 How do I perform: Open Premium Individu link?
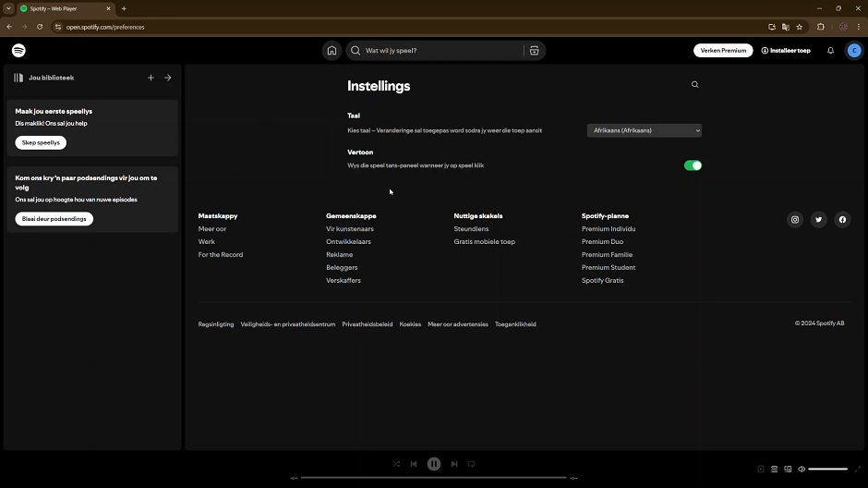(609, 229)
